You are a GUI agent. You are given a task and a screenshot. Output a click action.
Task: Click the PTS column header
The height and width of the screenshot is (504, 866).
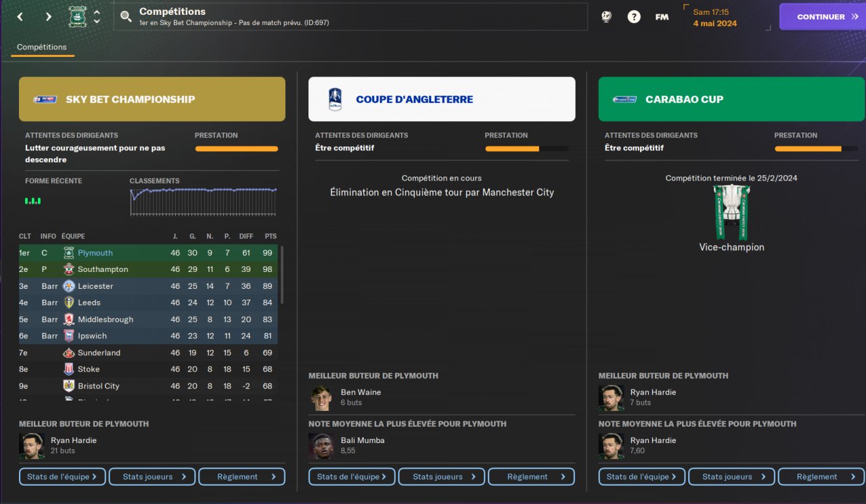point(271,236)
